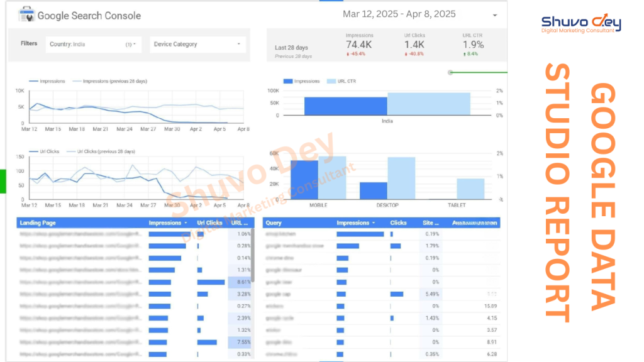Click the DESKTOP dark blue impressions bar
Image resolution: width=644 pixels, height=362 pixels.
374,191
